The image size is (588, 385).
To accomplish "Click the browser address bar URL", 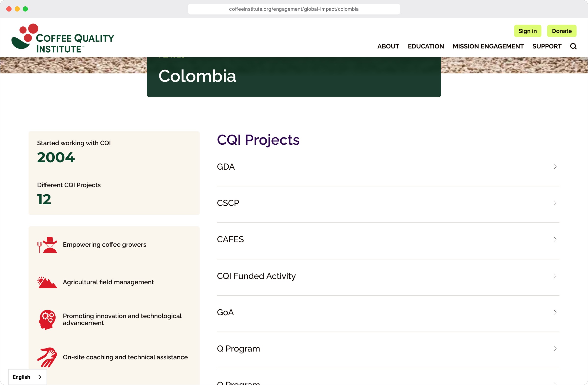I will click(x=294, y=9).
